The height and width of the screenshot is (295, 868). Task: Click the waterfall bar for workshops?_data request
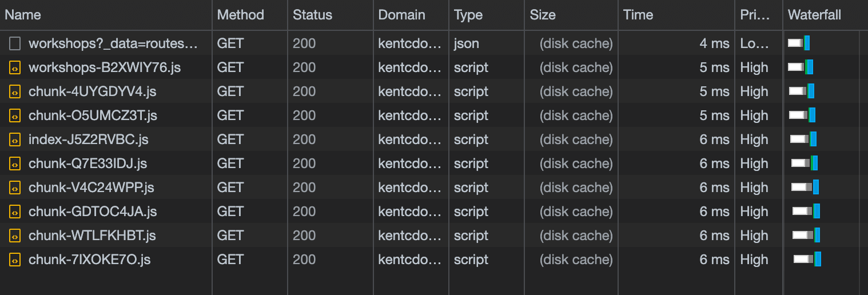[799, 43]
